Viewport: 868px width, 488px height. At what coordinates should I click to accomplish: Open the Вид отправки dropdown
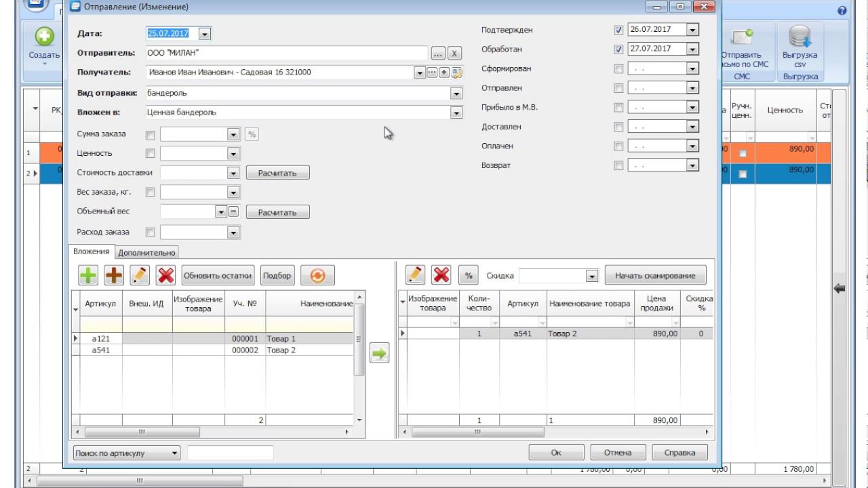(x=456, y=94)
